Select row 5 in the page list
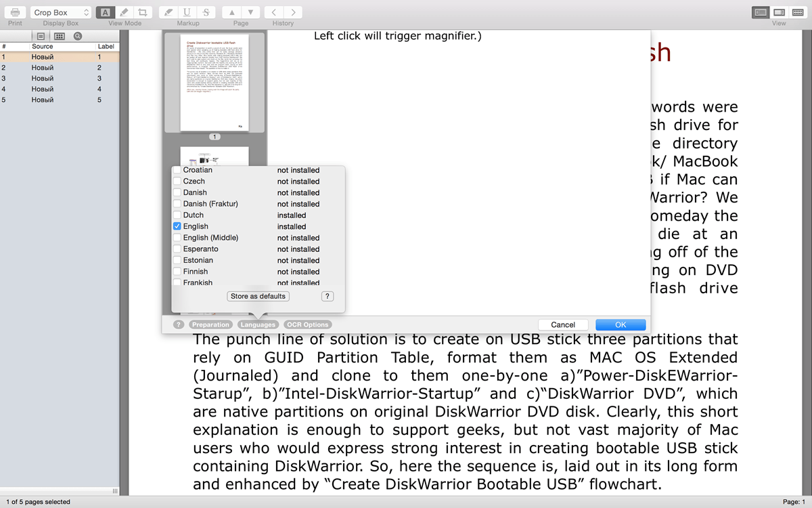Viewport: 812px width, 508px height. tap(60, 100)
